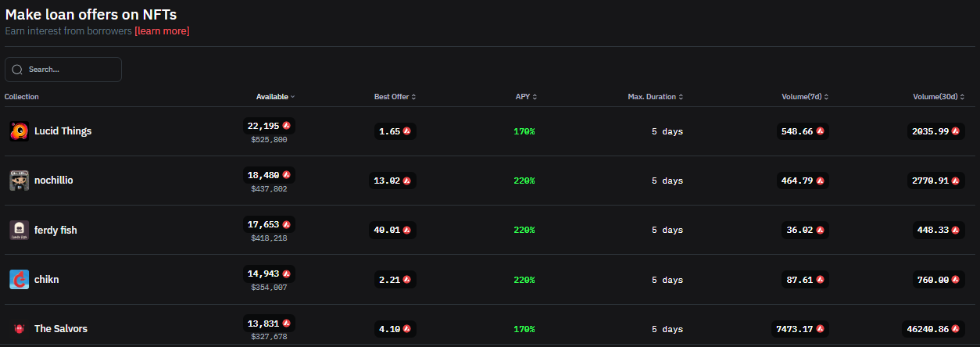The height and width of the screenshot is (347, 980).
Task: Click the 220% APY of chikn
Action: point(524,280)
